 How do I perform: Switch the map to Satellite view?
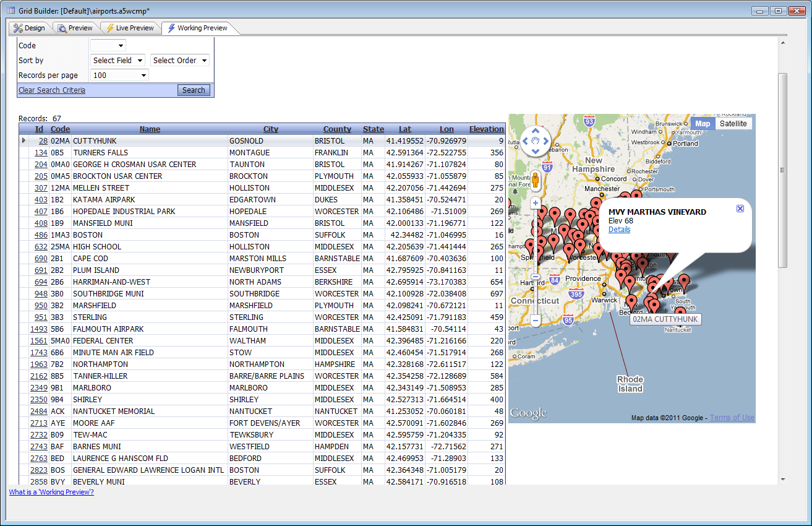[733, 123]
